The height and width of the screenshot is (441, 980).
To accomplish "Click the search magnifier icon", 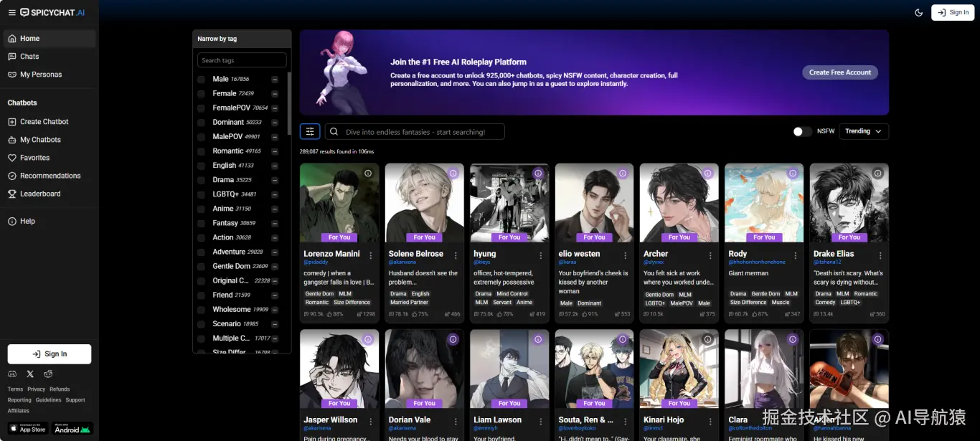I will [x=334, y=132].
